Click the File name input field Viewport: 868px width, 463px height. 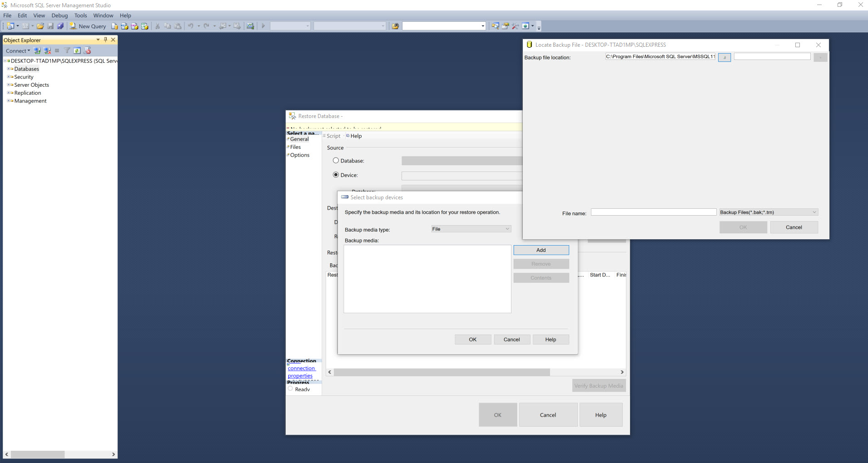653,212
